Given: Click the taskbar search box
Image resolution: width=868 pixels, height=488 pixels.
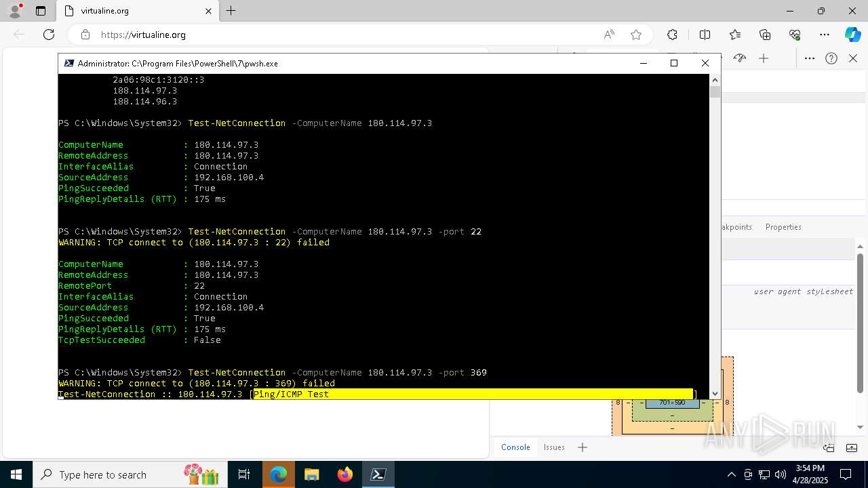Looking at the screenshot, I should (129, 474).
